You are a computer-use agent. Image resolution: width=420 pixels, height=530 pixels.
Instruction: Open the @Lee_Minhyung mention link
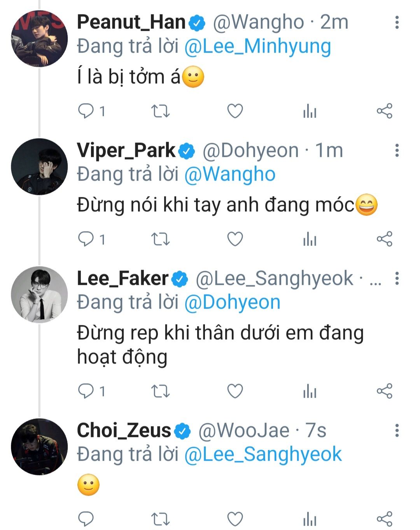point(257,47)
